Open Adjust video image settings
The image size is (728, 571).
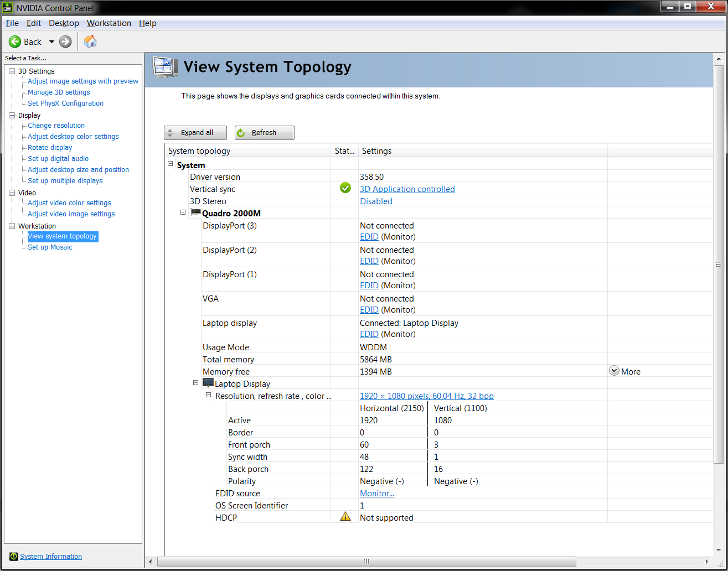(x=71, y=214)
